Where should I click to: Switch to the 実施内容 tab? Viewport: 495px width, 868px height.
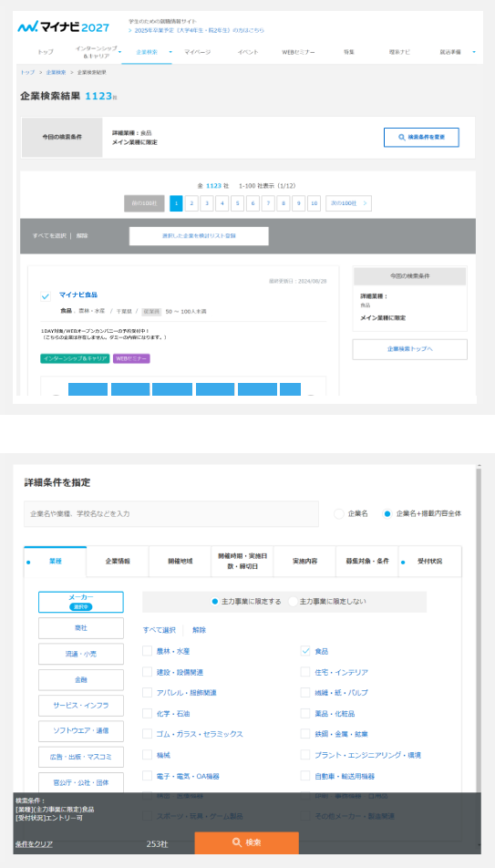(304, 561)
